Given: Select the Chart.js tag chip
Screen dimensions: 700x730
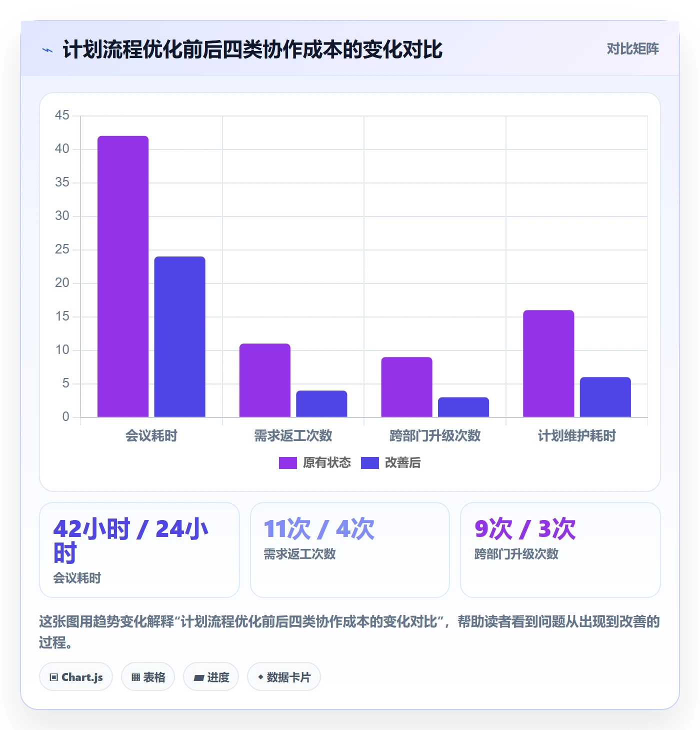Looking at the screenshot, I should [x=76, y=677].
